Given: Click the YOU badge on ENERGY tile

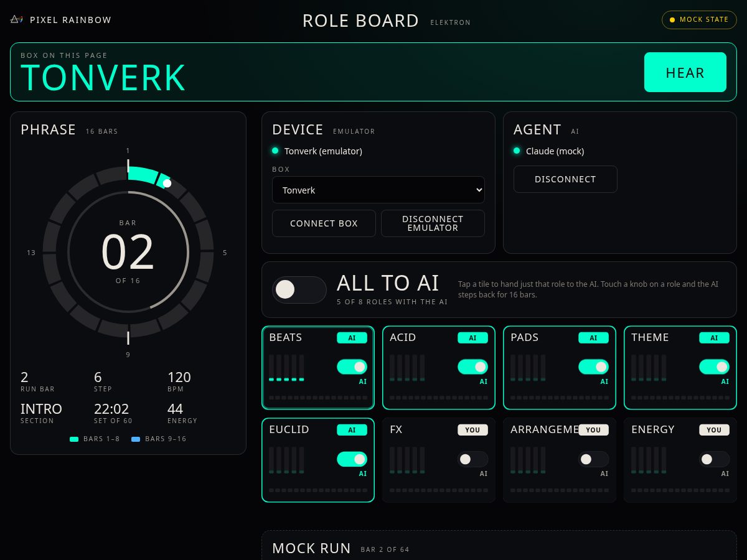Looking at the screenshot, I should tap(715, 430).
